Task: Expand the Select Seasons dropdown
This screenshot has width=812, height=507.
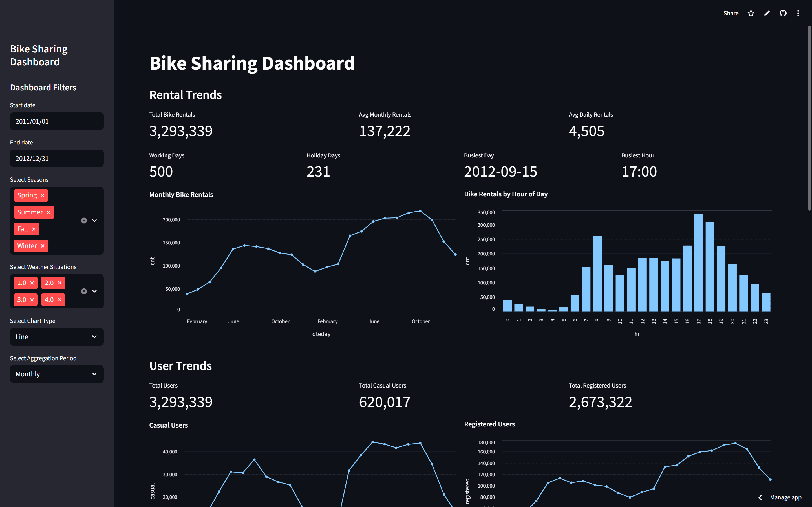Action: [94, 220]
